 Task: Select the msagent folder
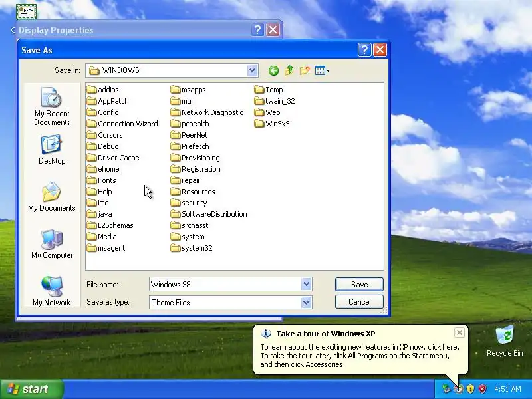[x=106, y=248]
